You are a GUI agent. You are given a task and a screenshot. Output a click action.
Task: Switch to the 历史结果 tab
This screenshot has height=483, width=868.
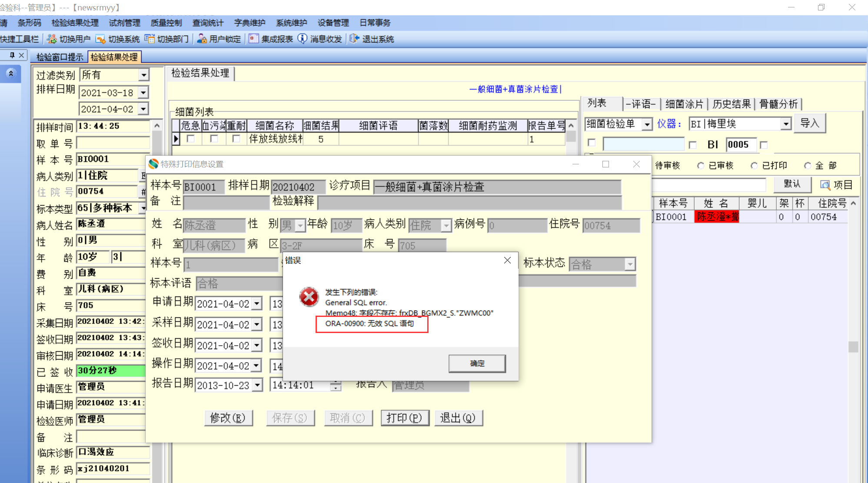tap(732, 104)
